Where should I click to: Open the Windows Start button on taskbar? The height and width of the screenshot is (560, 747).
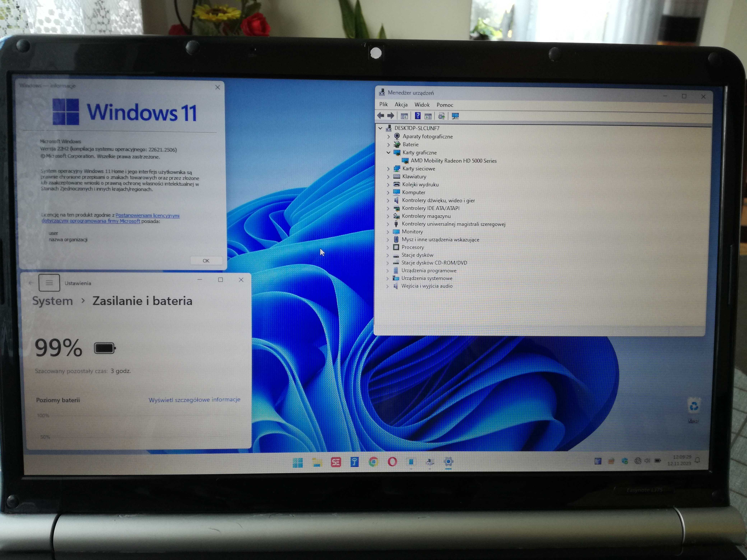tap(298, 462)
